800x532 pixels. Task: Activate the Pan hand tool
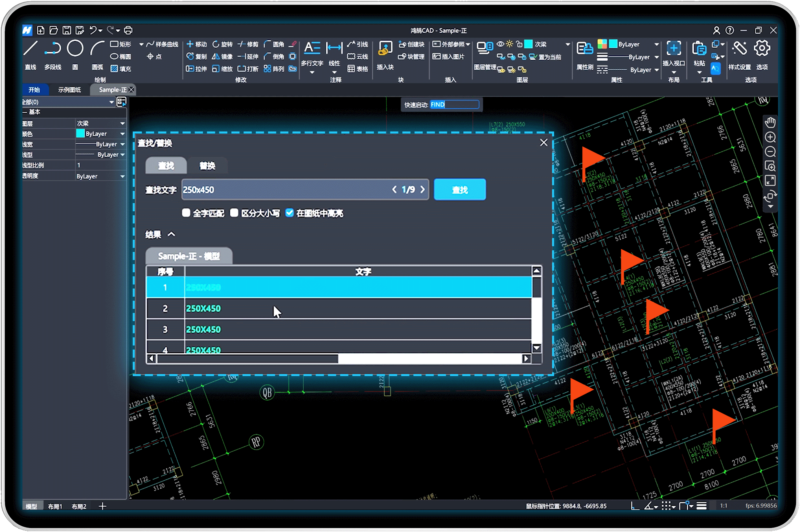pyautogui.click(x=770, y=122)
